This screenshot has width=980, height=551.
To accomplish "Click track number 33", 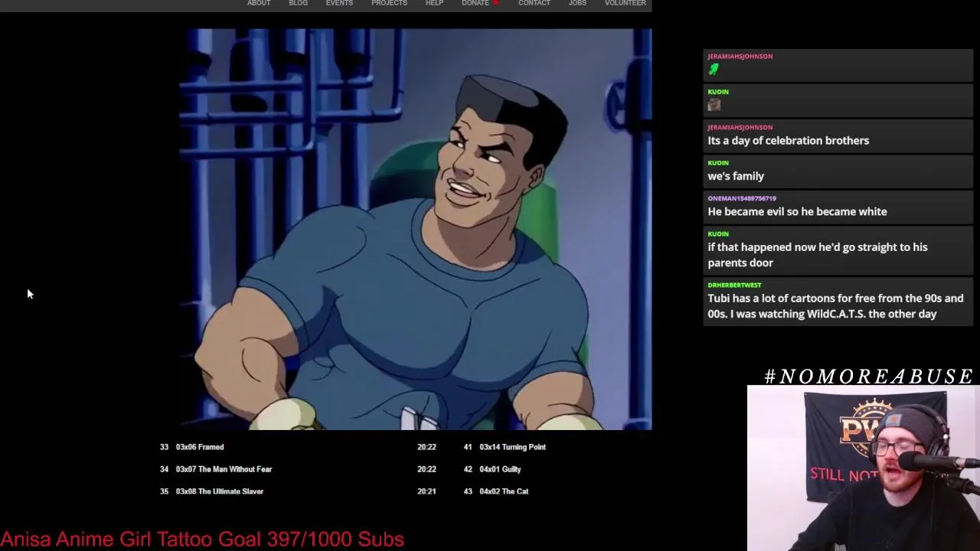I will [x=164, y=447].
